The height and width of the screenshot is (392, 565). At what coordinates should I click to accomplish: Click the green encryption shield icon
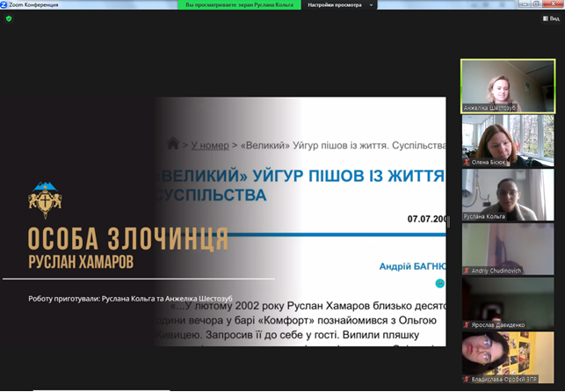coord(9,18)
